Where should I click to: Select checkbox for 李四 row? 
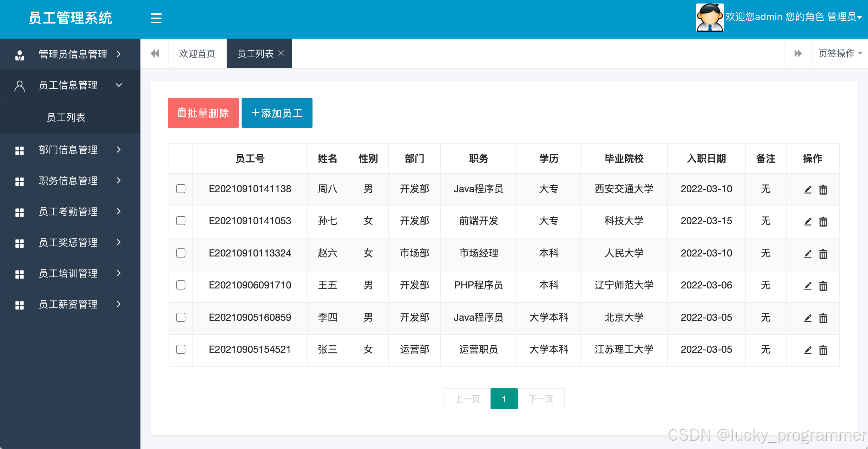click(x=181, y=317)
